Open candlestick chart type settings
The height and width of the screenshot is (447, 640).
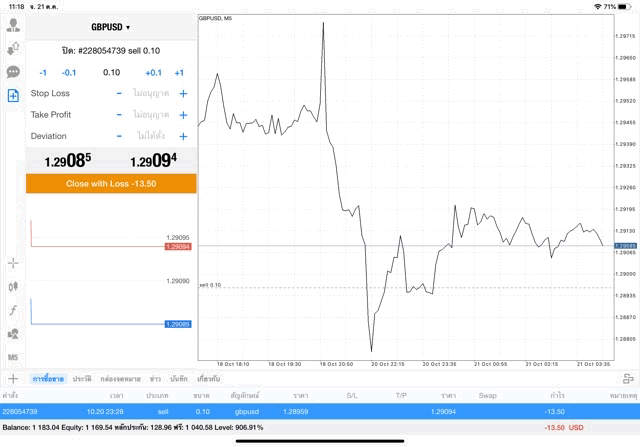click(x=13, y=287)
